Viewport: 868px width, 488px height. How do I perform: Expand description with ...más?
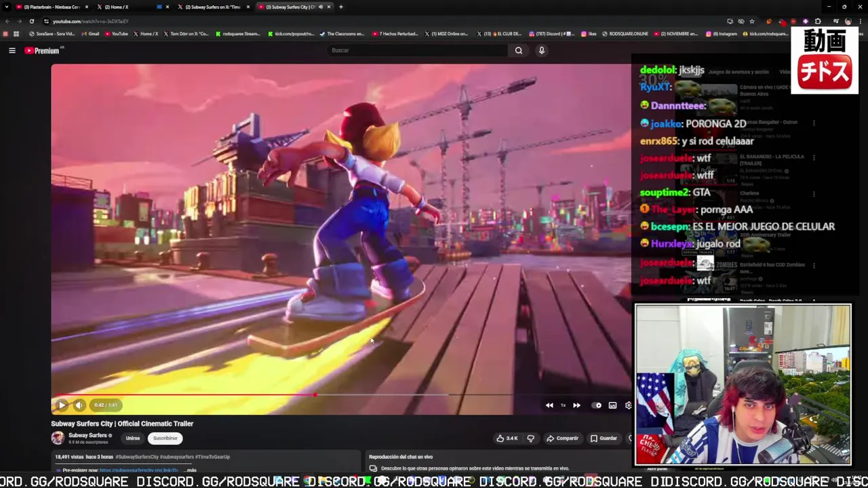pyautogui.click(x=190, y=470)
